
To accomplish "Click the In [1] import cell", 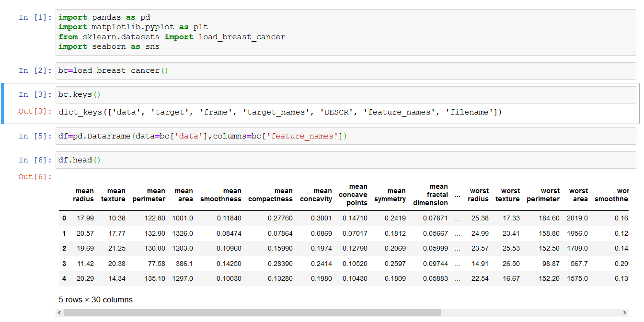I will (x=192, y=32).
